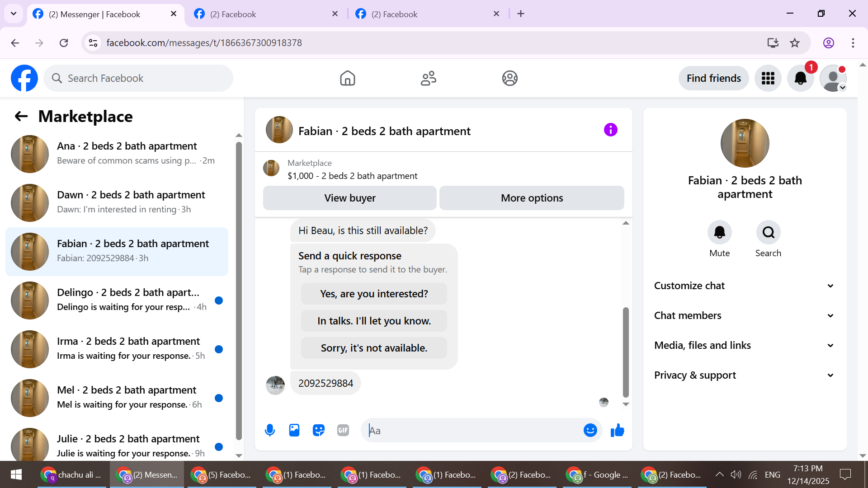The height and width of the screenshot is (488, 868).
Task: Open the Facebook menu grid icon
Action: [768, 78]
